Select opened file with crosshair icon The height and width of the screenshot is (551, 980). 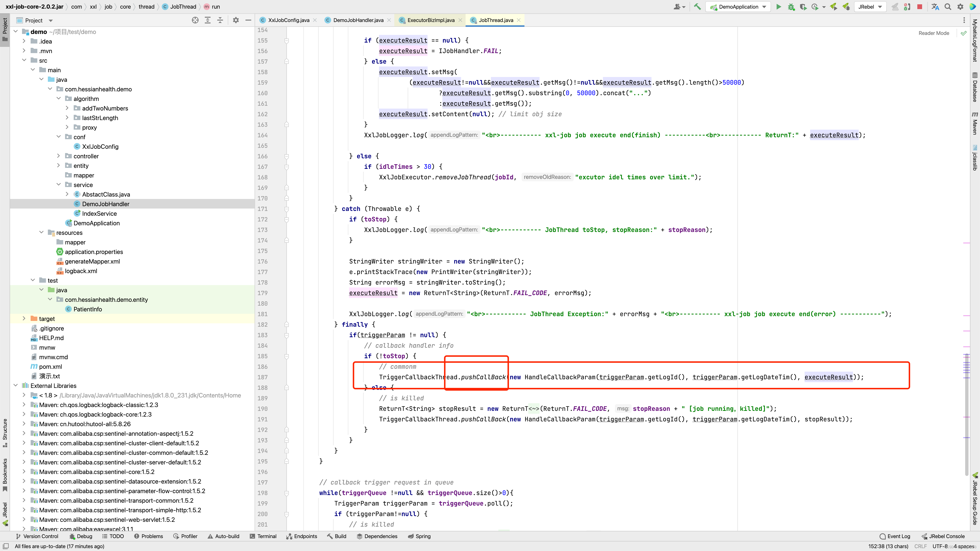tap(195, 20)
